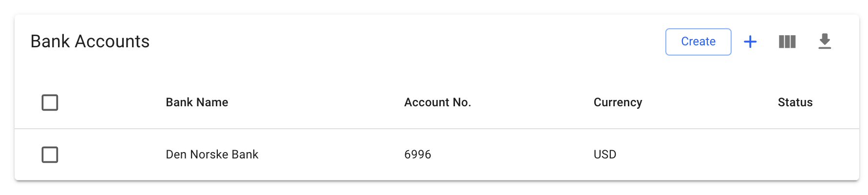Create a new bank account record
Viewport: 868px width, 195px height.
click(698, 42)
